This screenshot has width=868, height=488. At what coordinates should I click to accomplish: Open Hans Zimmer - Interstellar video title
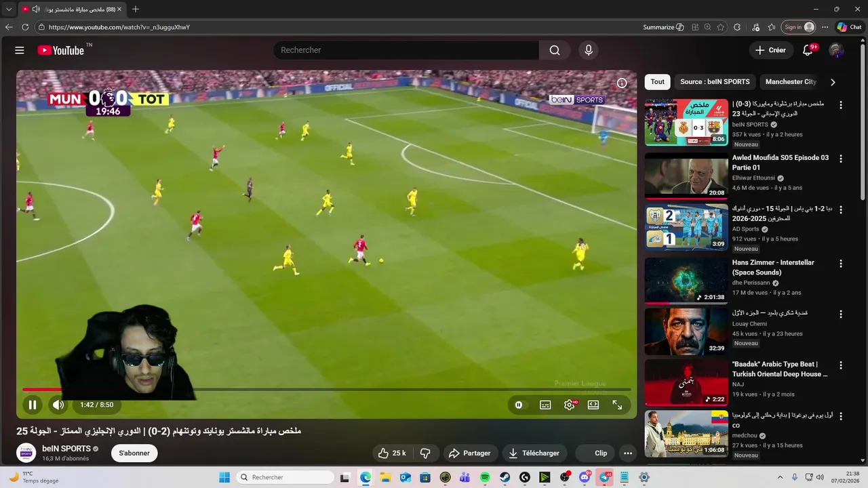(x=773, y=268)
